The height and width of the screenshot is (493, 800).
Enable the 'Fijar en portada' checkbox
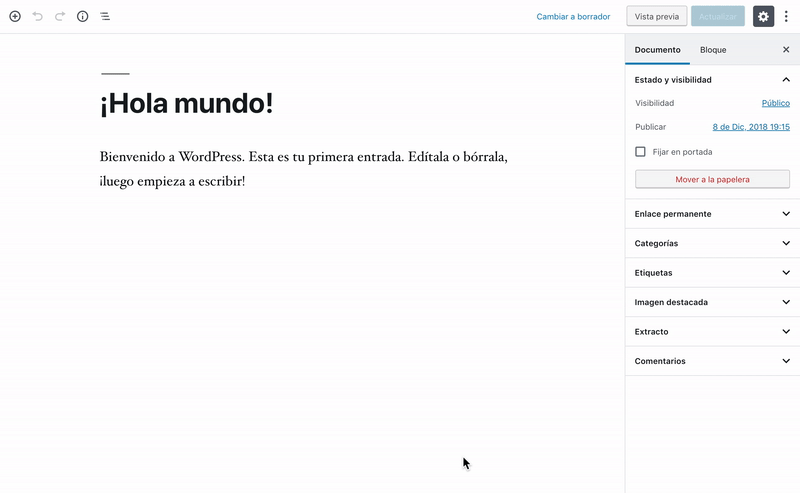pyautogui.click(x=640, y=152)
